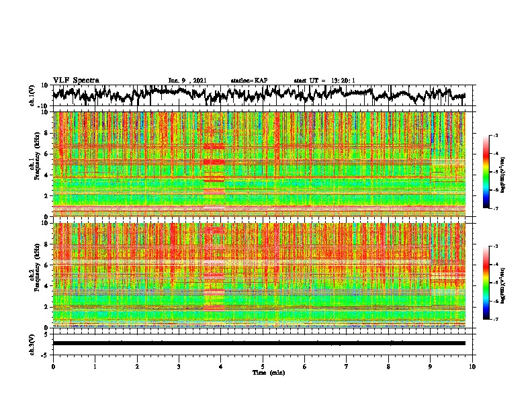This screenshot has height=411, width=532.
Task: Click the "-7" label on ch.2 color scale
Action: [x=495, y=319]
